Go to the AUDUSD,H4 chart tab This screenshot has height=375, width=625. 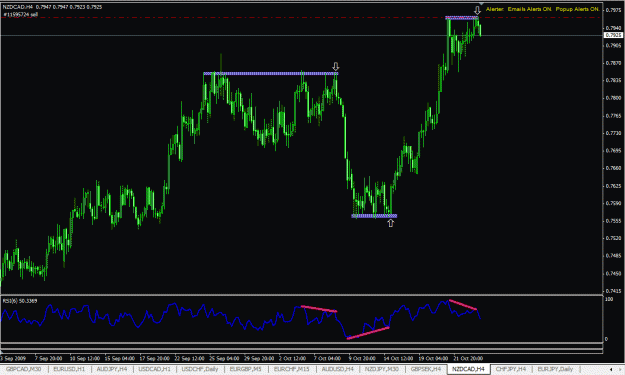coord(337,369)
